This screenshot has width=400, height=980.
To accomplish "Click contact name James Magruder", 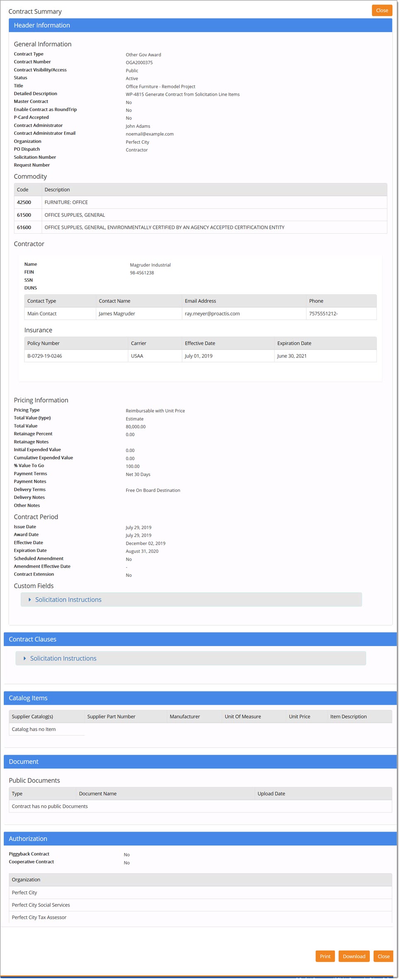I will click(x=117, y=314).
